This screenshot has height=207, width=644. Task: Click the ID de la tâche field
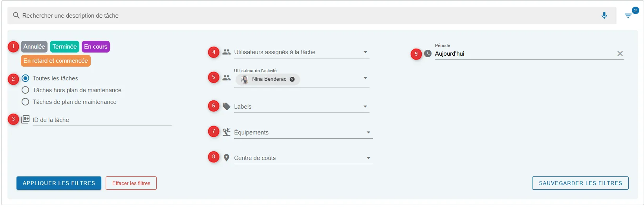coord(102,120)
